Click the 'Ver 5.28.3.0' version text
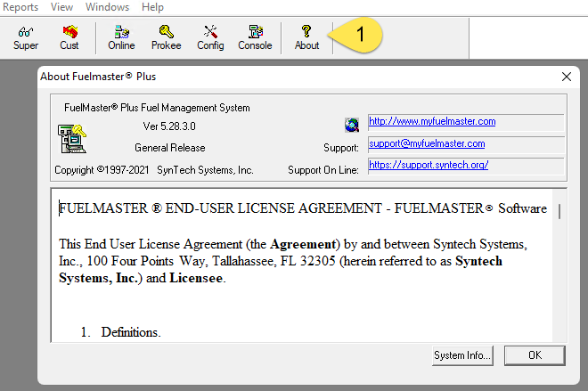The height and width of the screenshot is (391, 588). pos(169,126)
